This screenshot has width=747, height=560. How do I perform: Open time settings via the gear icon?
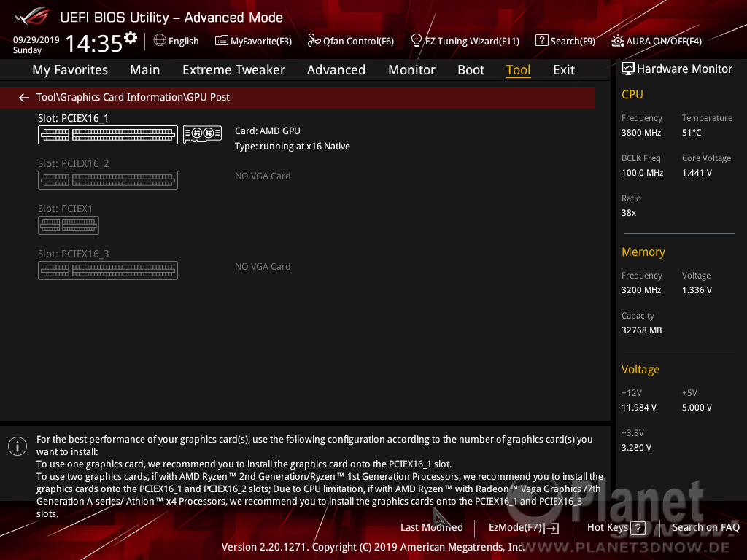point(131,38)
